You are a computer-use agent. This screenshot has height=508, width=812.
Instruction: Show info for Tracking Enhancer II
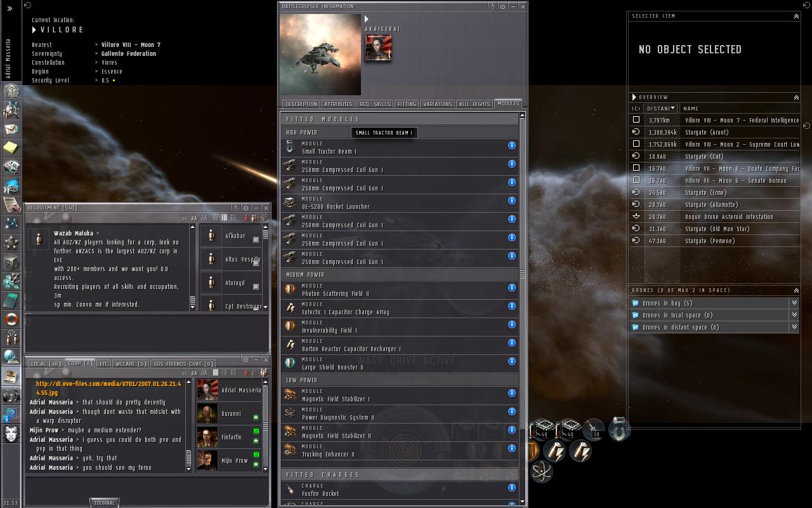(512, 448)
